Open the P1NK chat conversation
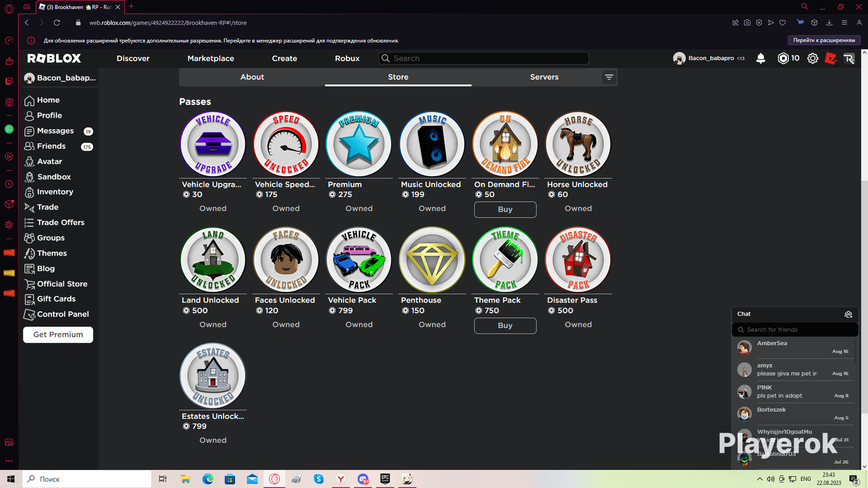 (794, 391)
